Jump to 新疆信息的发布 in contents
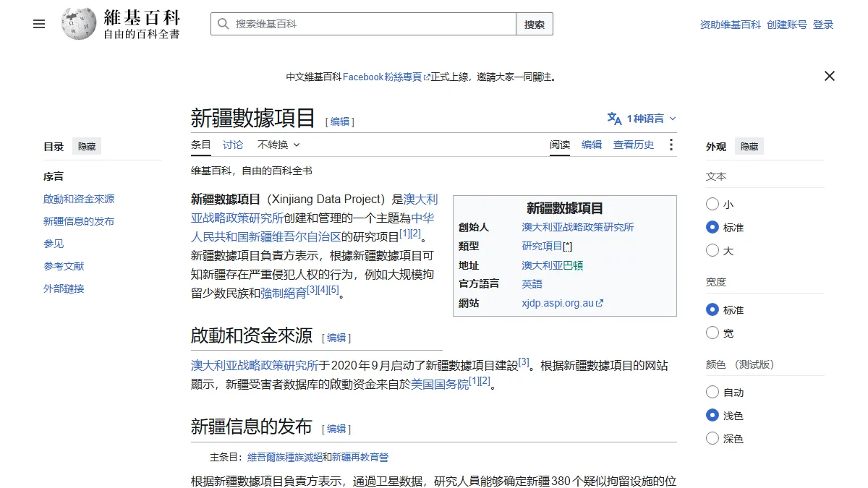This screenshot has height=488, width=868. (79, 221)
